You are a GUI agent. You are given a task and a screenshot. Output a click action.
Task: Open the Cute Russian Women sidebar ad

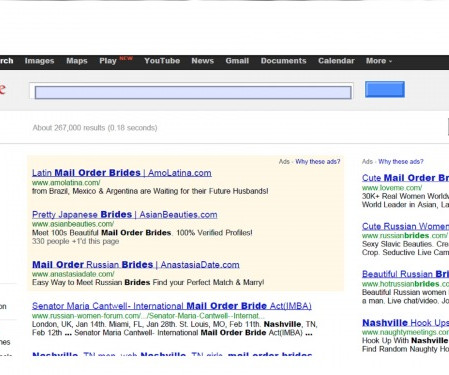[405, 226]
